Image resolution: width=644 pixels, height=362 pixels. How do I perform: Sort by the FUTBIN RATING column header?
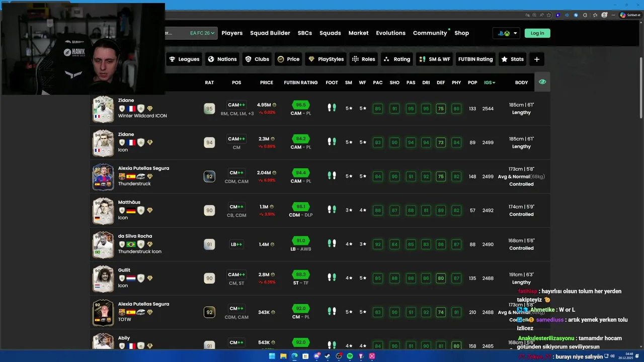coord(301,82)
